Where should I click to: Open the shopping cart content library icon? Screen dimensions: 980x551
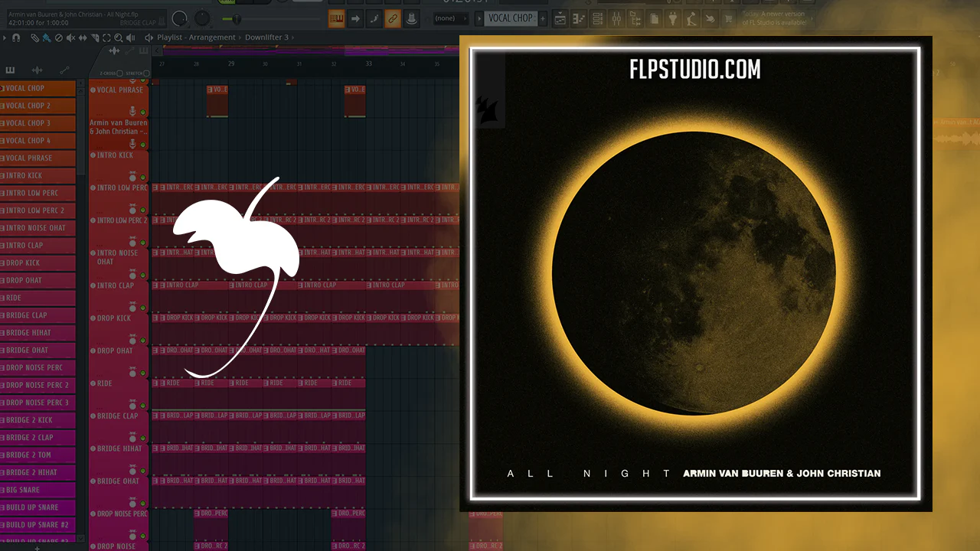(x=729, y=18)
